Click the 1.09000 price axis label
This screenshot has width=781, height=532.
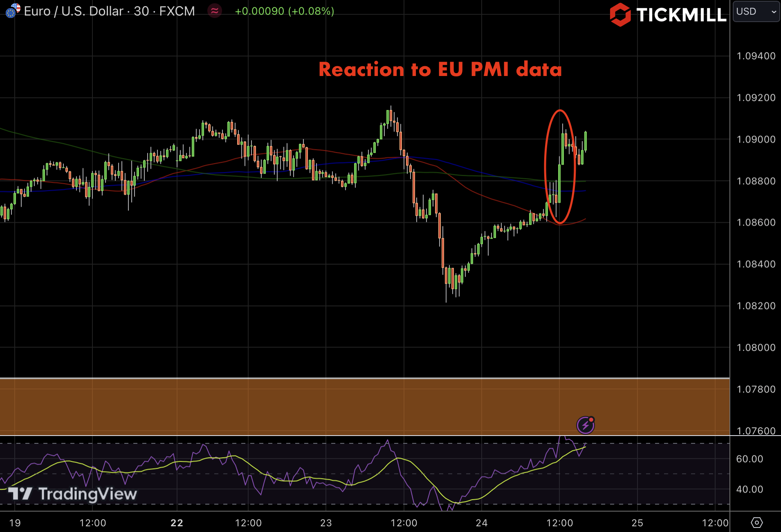pyautogui.click(x=756, y=139)
